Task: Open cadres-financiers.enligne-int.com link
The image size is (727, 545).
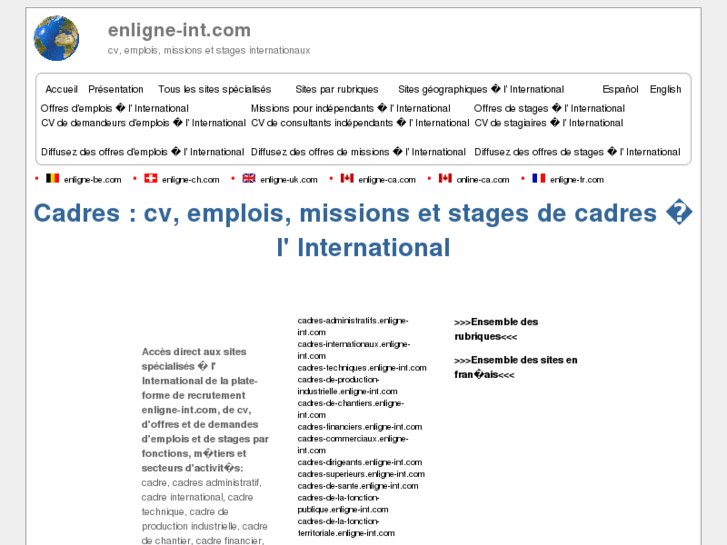Action: coord(360,427)
